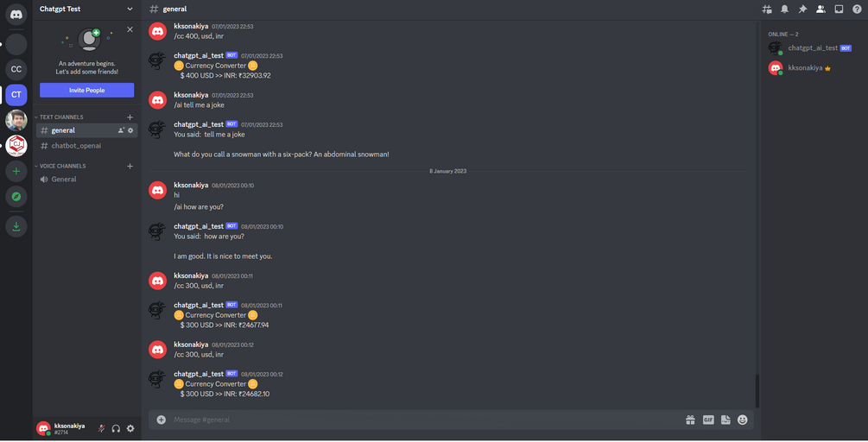Image resolution: width=868 pixels, height=442 pixels.
Task: Click the Discord home icon
Action: tap(16, 15)
